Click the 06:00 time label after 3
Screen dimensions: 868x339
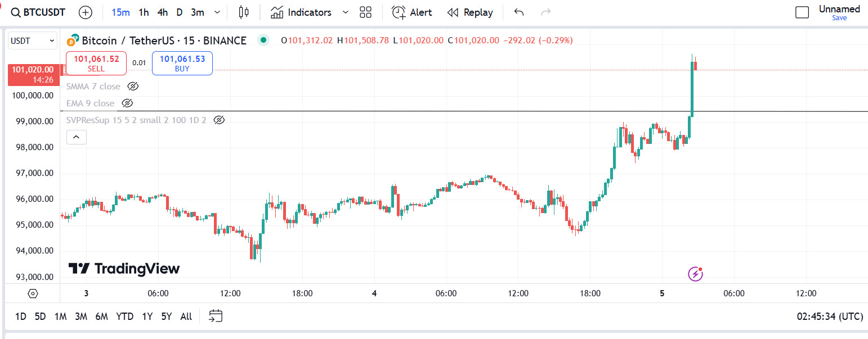coord(158,293)
